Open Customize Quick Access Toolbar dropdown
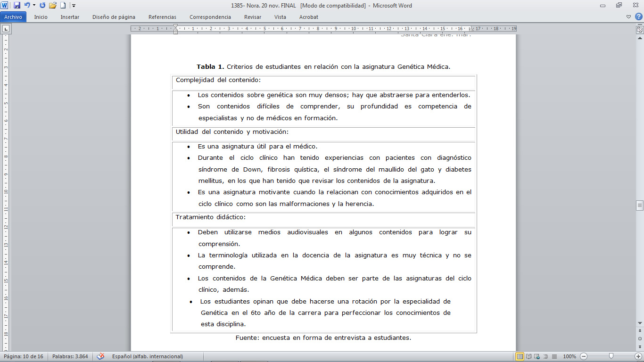 [74, 6]
